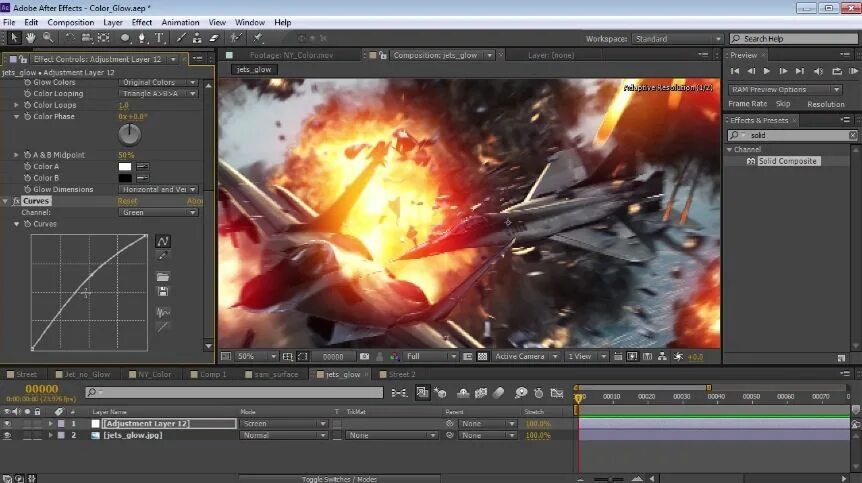Open curve file using folder icon

tap(163, 277)
